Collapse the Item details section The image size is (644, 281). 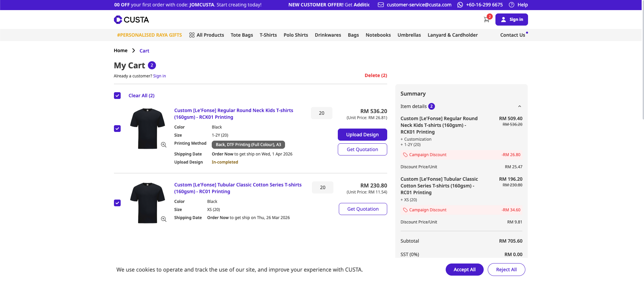520,106
